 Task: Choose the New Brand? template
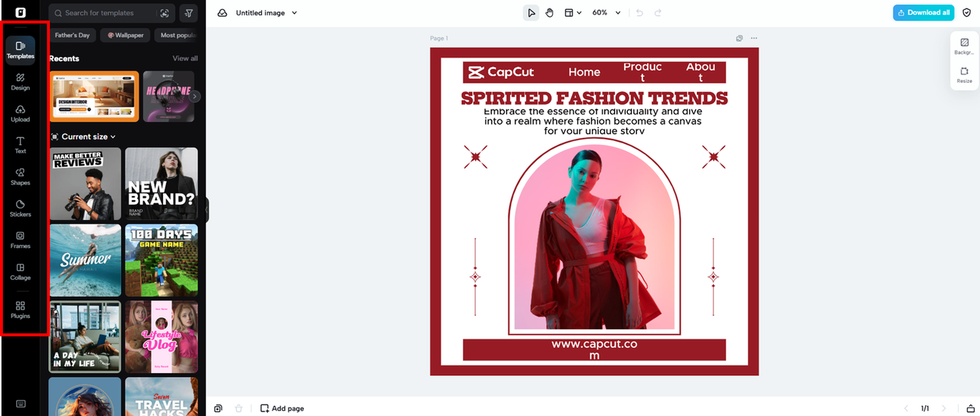pos(162,184)
